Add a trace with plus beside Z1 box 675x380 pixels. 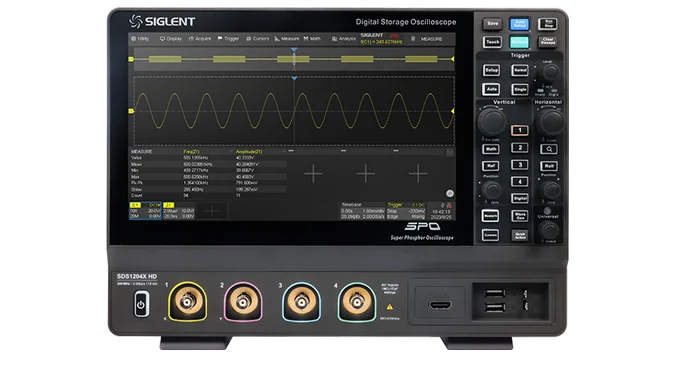click(x=212, y=211)
